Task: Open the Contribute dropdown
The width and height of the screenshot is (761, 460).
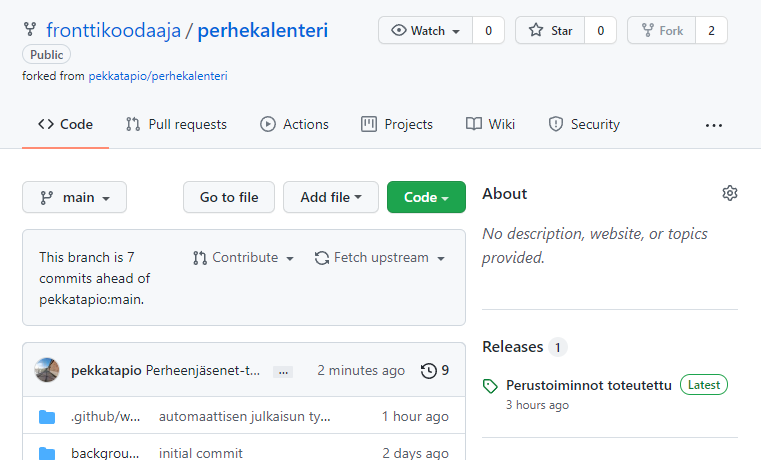Action: tap(244, 258)
